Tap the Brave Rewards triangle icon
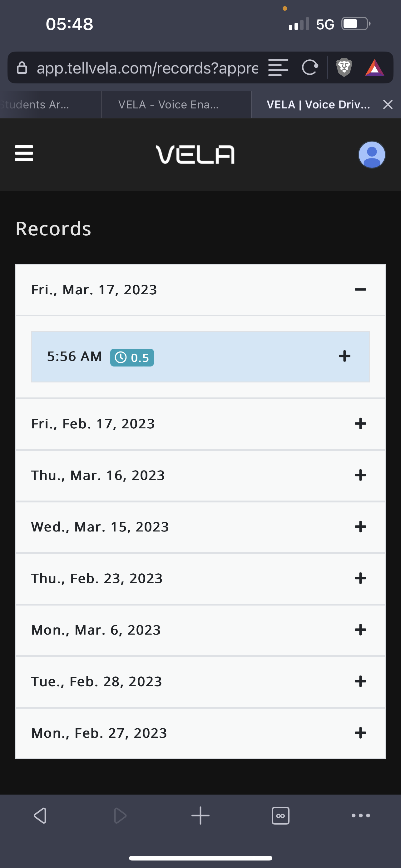 [374, 67]
